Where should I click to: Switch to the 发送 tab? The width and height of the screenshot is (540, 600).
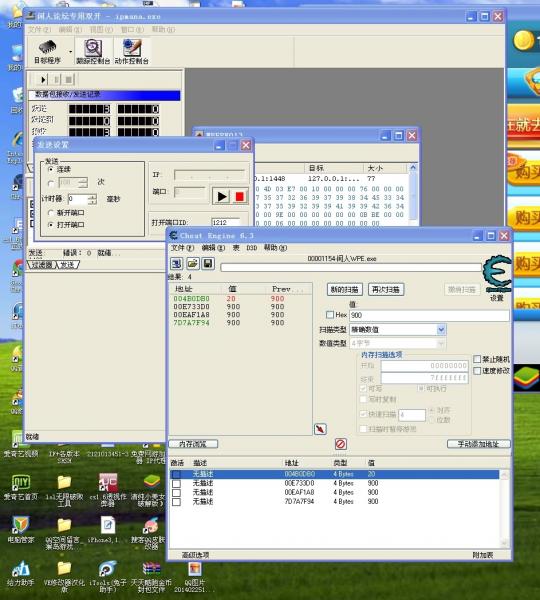click(x=68, y=264)
